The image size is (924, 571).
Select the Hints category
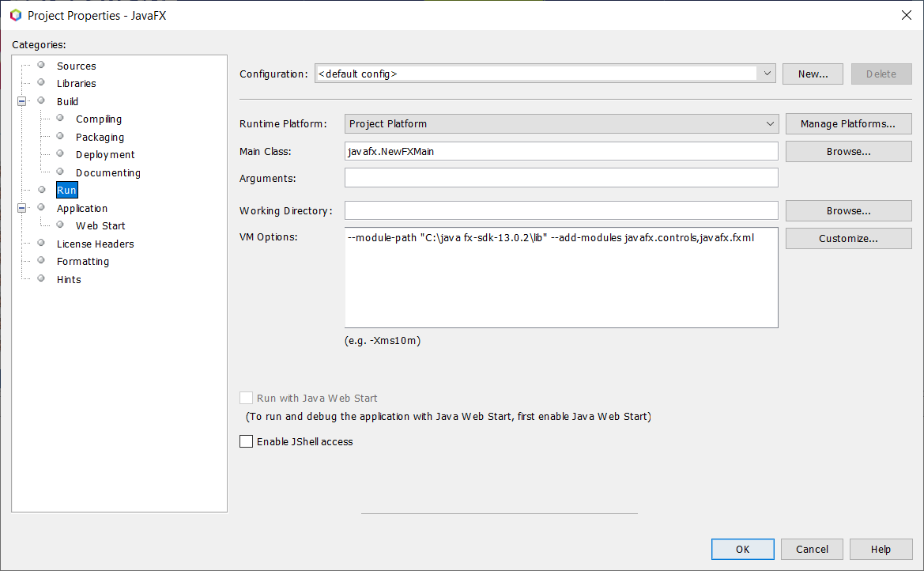tap(68, 280)
